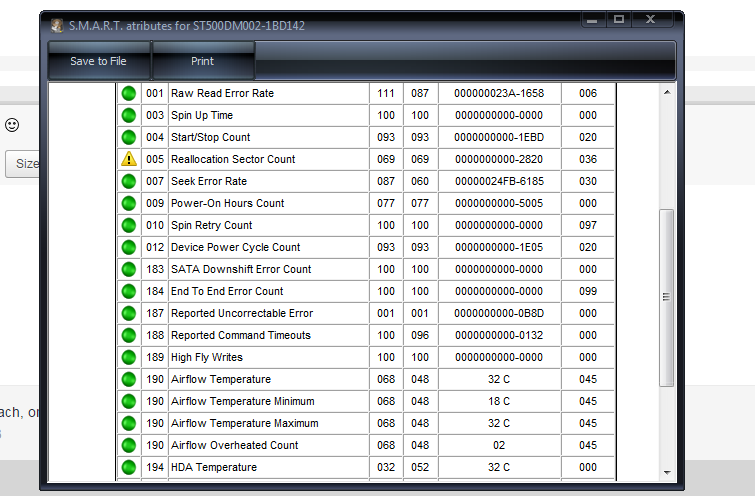Click green status icon for SATA Downshift Error Count

tap(128, 269)
